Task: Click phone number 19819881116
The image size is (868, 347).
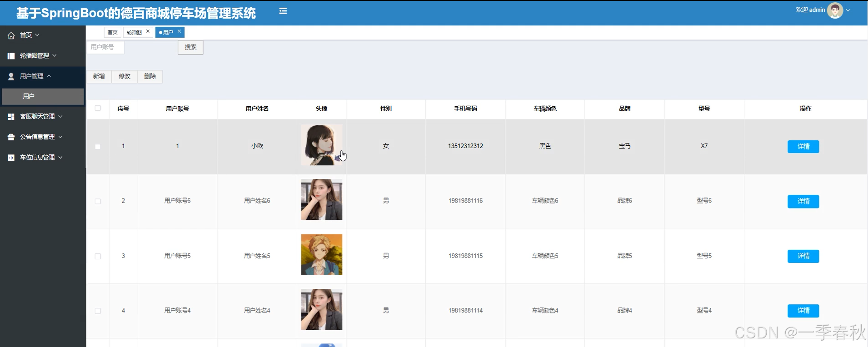Action: (x=465, y=201)
